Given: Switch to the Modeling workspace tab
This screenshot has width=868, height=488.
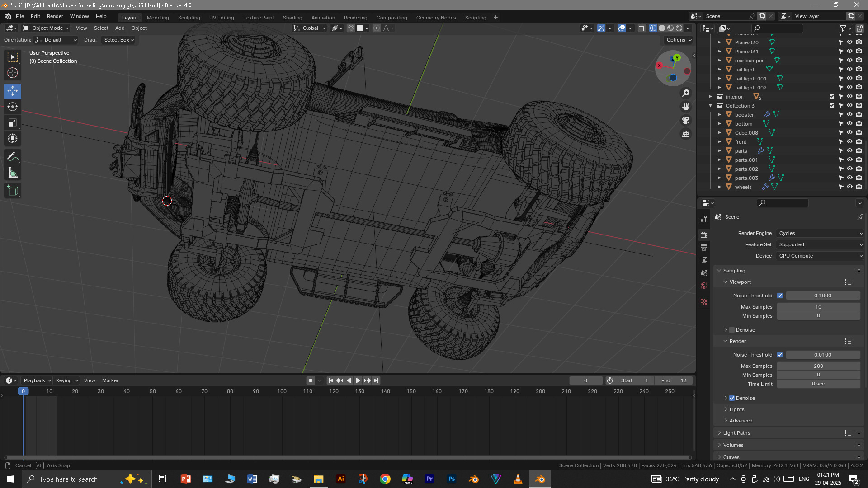Looking at the screenshot, I should click(x=158, y=18).
